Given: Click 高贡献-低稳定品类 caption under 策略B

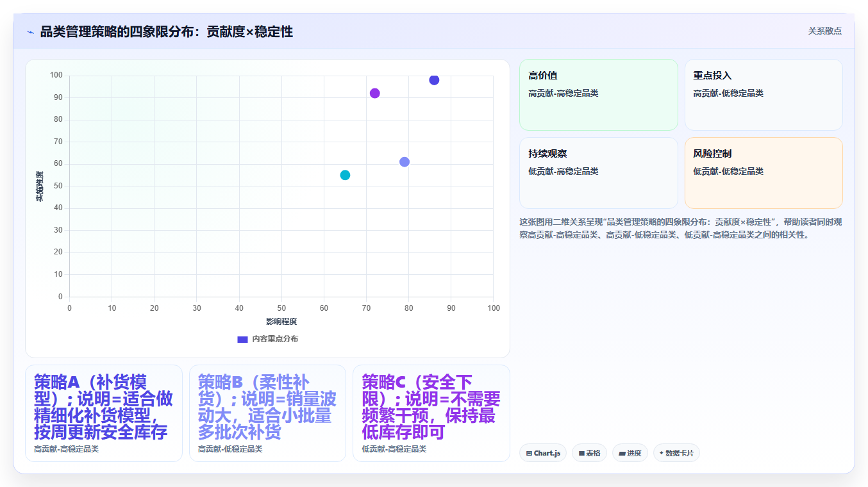Looking at the screenshot, I should point(230,449).
